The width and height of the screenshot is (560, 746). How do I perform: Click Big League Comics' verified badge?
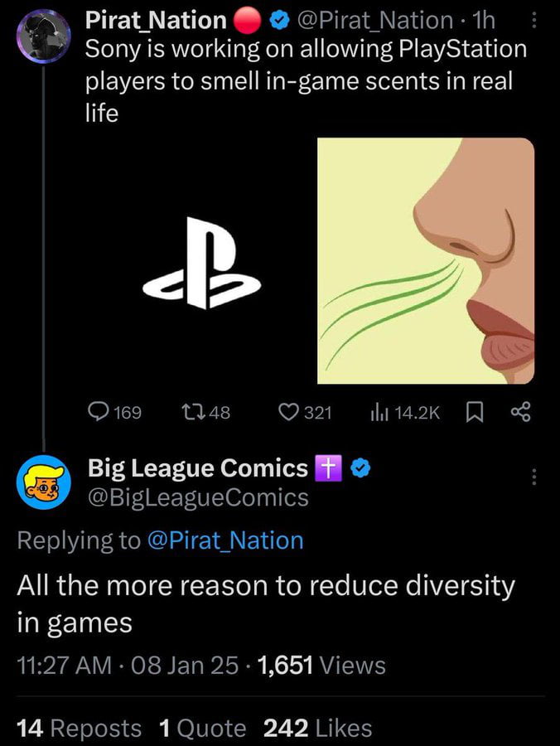[359, 467]
